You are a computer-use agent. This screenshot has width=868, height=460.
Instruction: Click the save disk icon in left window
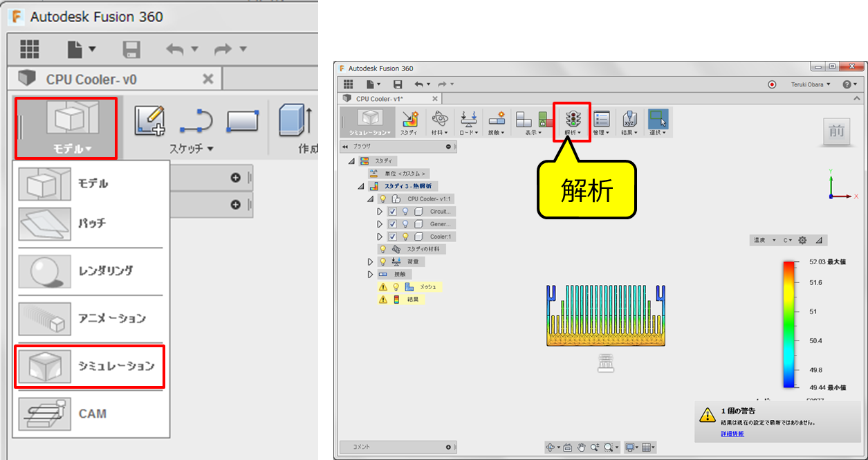coord(131,49)
